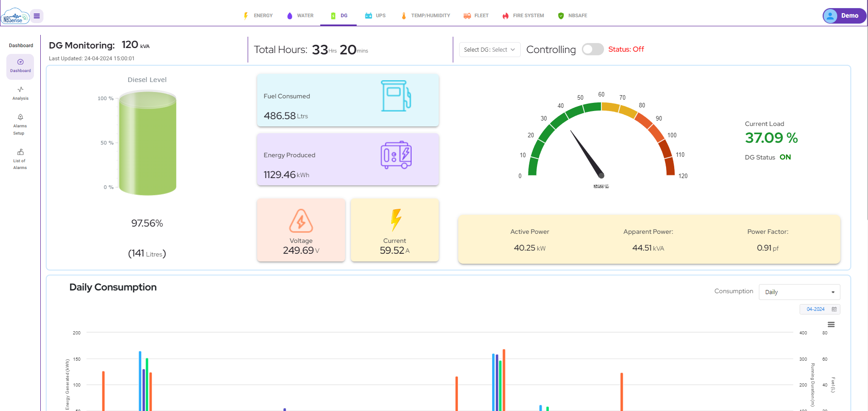Click the UPS battery icon
This screenshot has height=411, width=868.
pos(369,16)
